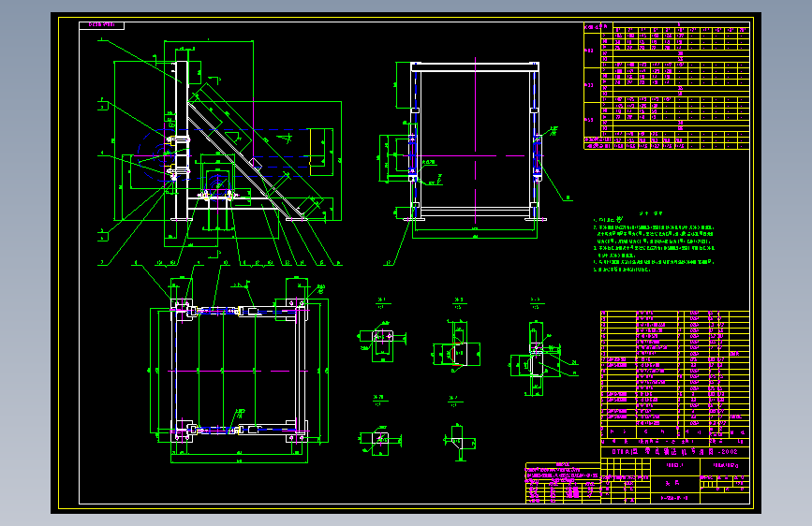This screenshot has height=526, width=812.
Task: Select the vertical magenta centerline in front view
Action: click(x=476, y=140)
